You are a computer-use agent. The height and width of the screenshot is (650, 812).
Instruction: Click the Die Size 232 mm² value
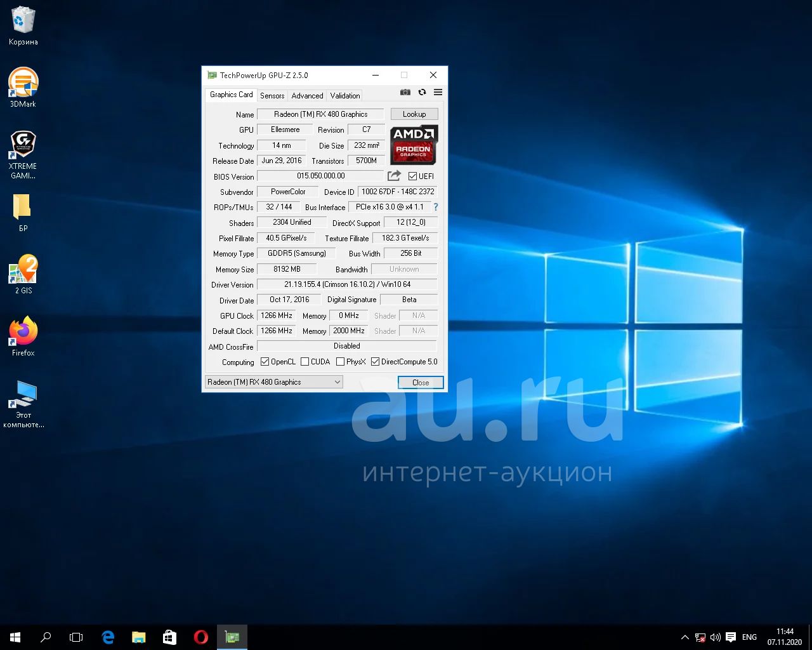(x=366, y=145)
